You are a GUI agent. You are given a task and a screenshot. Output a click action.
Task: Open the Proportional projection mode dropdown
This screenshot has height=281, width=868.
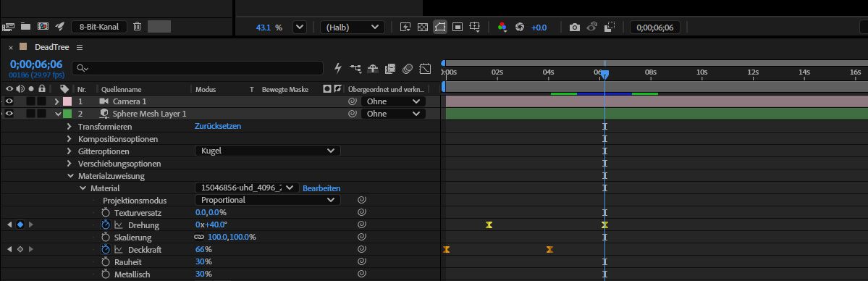(x=267, y=200)
